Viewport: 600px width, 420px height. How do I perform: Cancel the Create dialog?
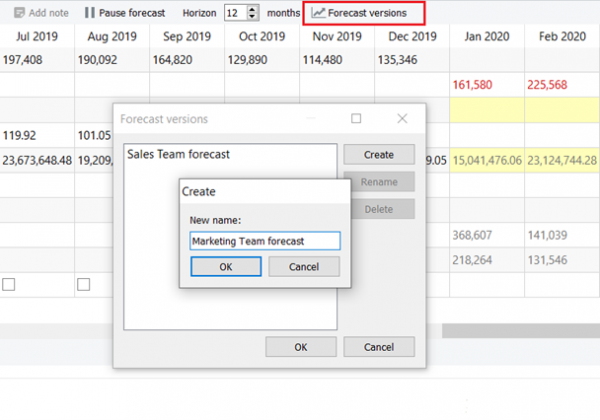click(303, 267)
